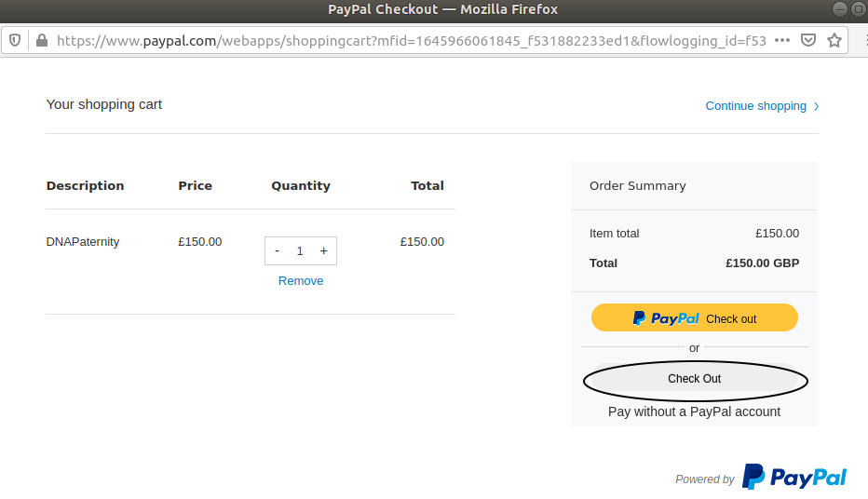868x499 pixels.
Task: Check out with yellow PayPal button
Action: 694,318
